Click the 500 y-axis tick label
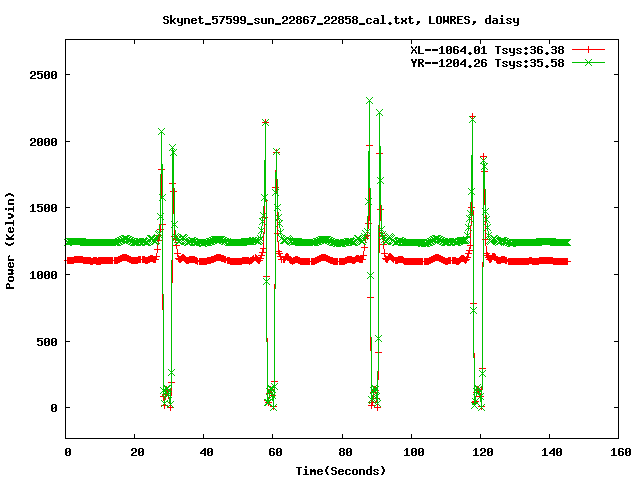The width and height of the screenshot is (640, 480). click(x=47, y=342)
